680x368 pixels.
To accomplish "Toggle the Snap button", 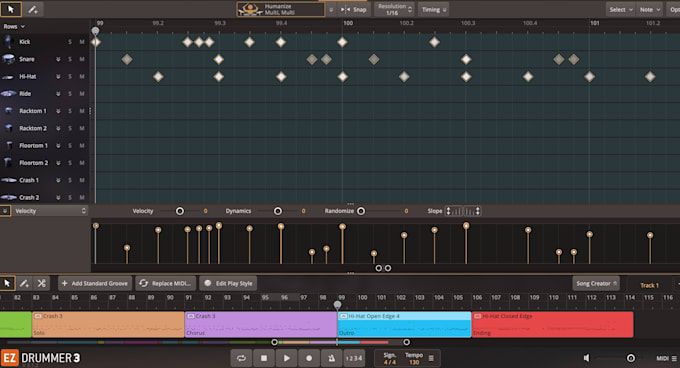I will coord(354,9).
